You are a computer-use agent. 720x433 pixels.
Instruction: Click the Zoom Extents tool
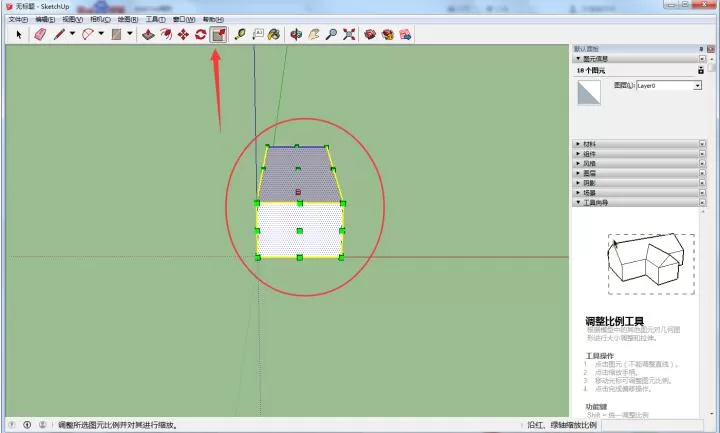pos(349,34)
